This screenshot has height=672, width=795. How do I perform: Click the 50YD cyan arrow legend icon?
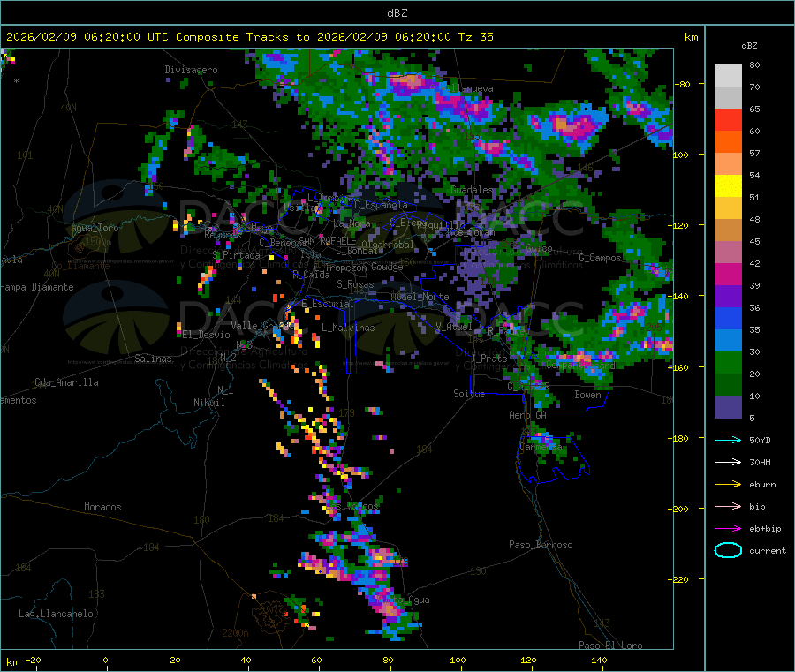coord(728,440)
